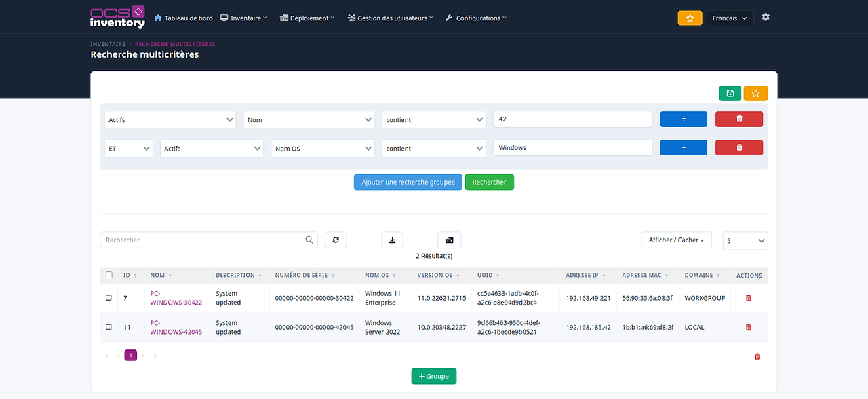Change the rows per page dropdown showing 5
Screen dimensions: 868x399
coord(745,240)
